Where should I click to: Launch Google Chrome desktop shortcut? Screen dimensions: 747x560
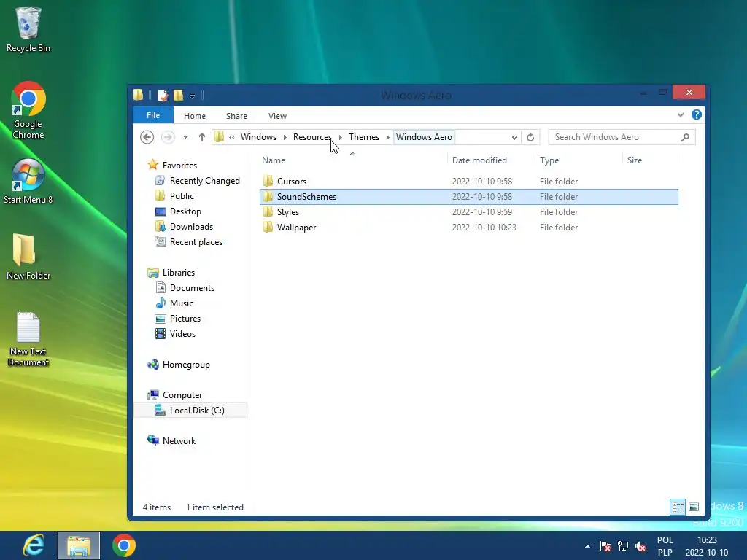(x=28, y=110)
